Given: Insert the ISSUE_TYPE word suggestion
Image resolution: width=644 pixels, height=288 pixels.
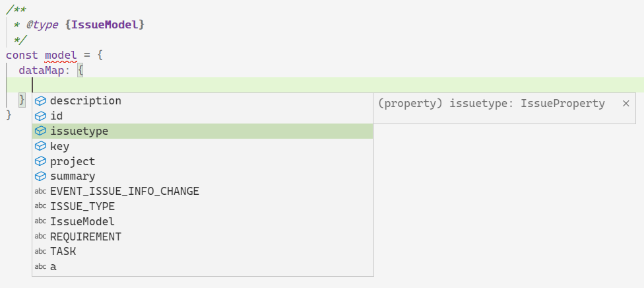Looking at the screenshot, I should (82, 207).
